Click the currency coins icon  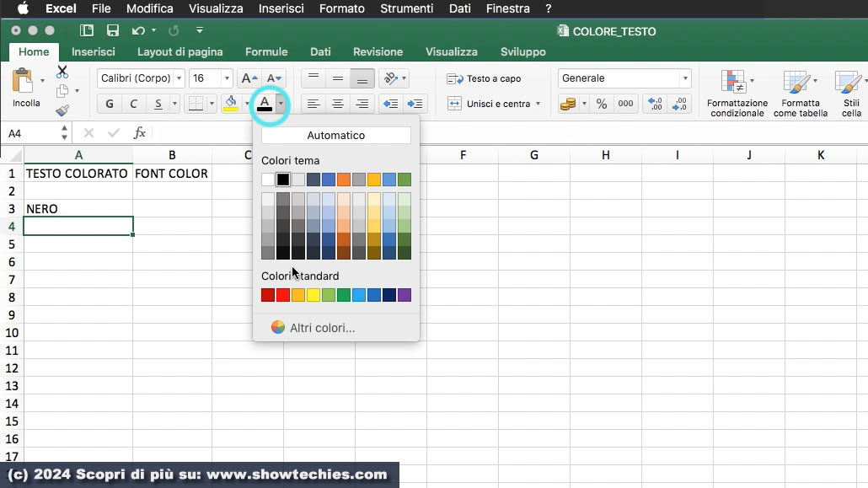[567, 104]
